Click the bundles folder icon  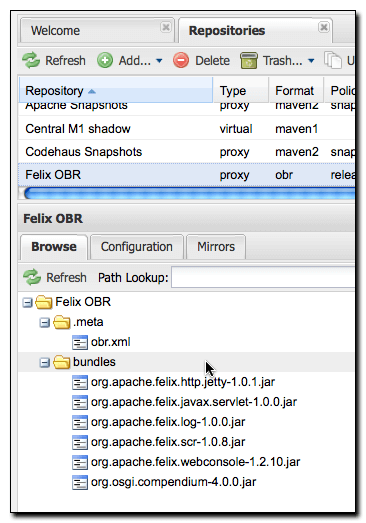click(x=61, y=362)
